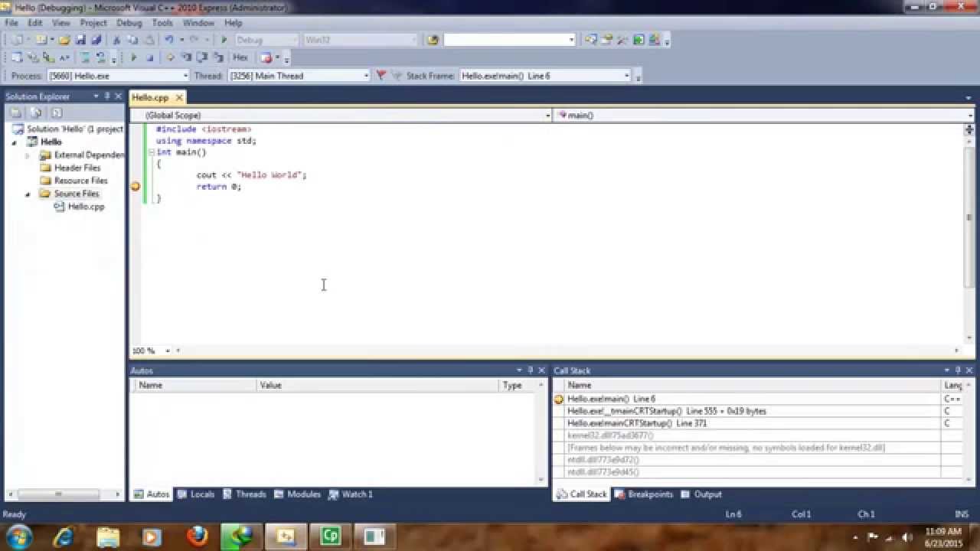
Task: Open the search combo box dropdown arrow
Action: click(571, 40)
